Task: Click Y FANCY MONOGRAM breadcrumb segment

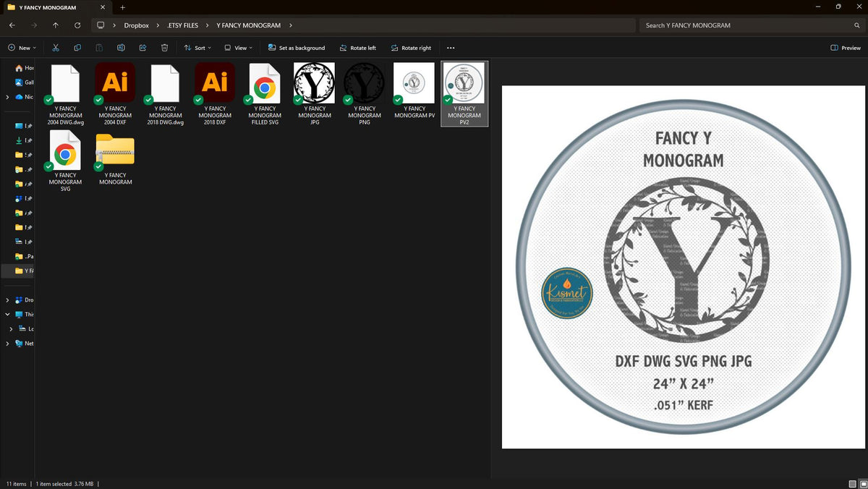Action: pyautogui.click(x=248, y=25)
